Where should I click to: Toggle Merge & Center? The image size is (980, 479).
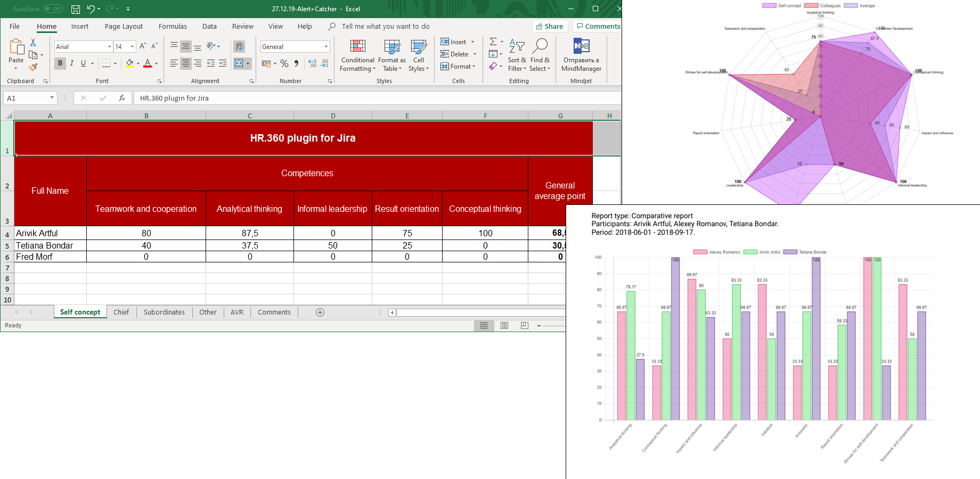(x=239, y=63)
